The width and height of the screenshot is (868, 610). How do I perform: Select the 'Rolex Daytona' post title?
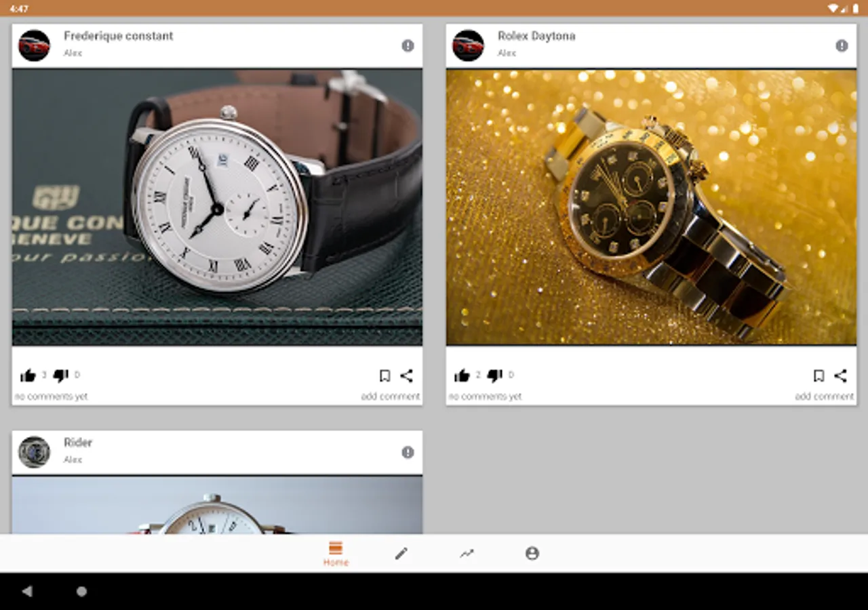pyautogui.click(x=536, y=36)
